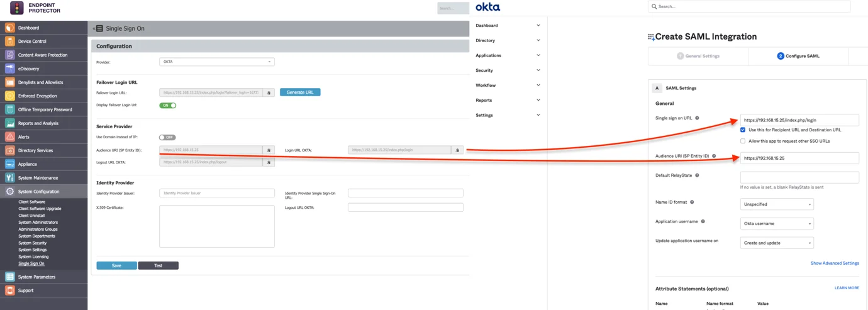Image resolution: width=868 pixels, height=310 pixels.
Task: Open System Parameters icon
Action: pyautogui.click(x=9, y=277)
